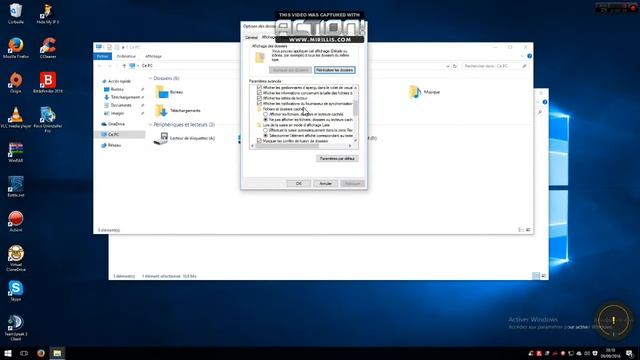Select Images in navigation pane
640x360 pixels.
[x=117, y=113]
